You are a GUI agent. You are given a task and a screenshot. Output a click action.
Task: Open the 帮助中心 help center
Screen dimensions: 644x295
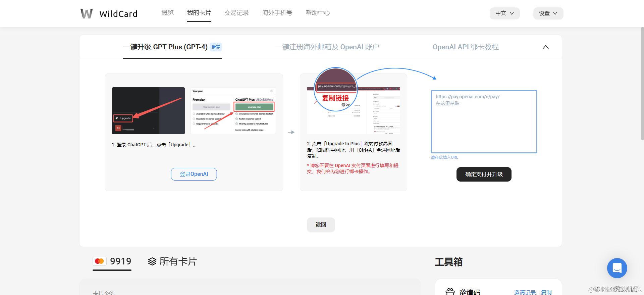[318, 13]
